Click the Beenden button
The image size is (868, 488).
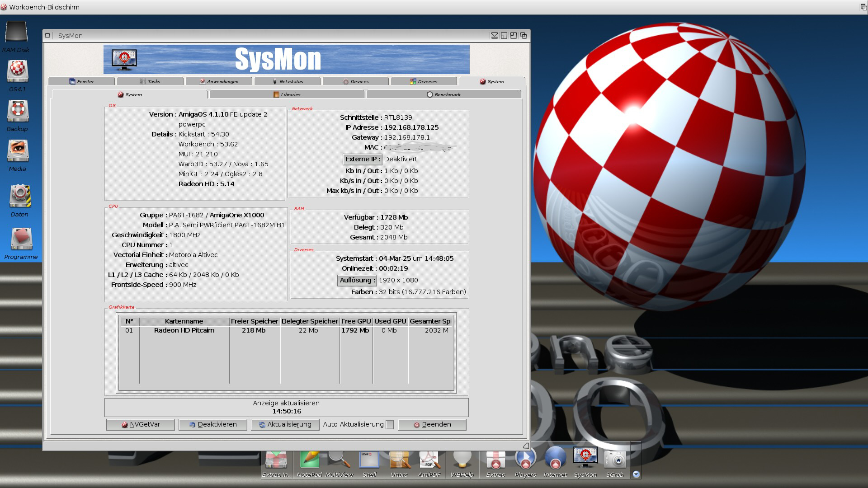(432, 425)
